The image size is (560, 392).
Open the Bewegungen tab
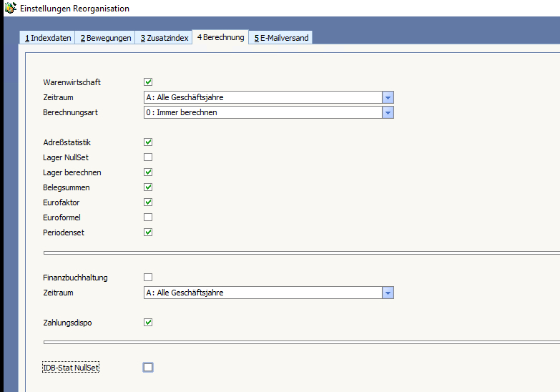point(106,38)
